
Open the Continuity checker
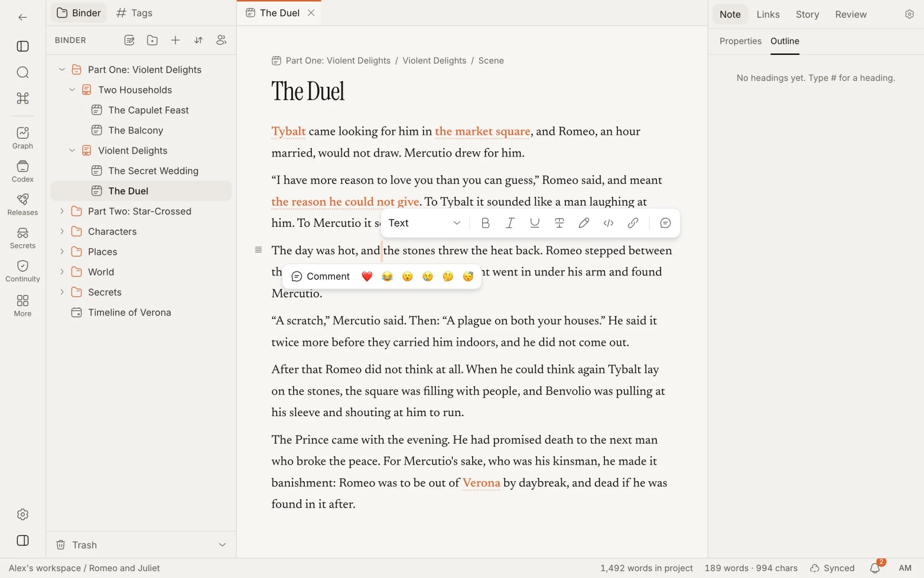pos(23,271)
